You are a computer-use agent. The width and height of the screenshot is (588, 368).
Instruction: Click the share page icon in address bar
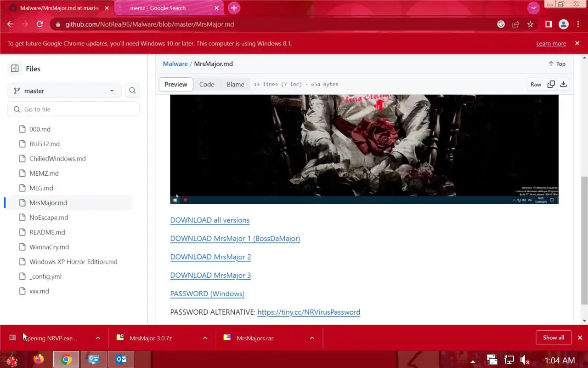pos(516,24)
